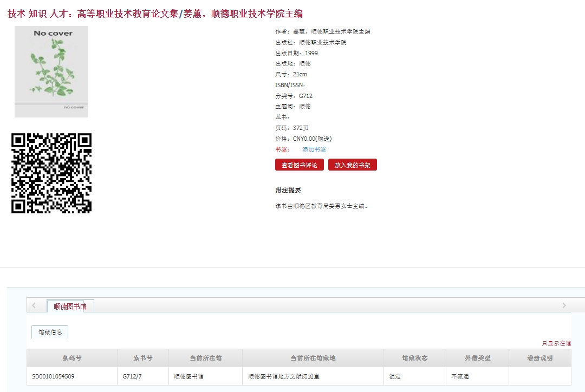Click 顺德图书馆地方文献阅览室 location cell
585x392 pixels.
(x=313, y=376)
